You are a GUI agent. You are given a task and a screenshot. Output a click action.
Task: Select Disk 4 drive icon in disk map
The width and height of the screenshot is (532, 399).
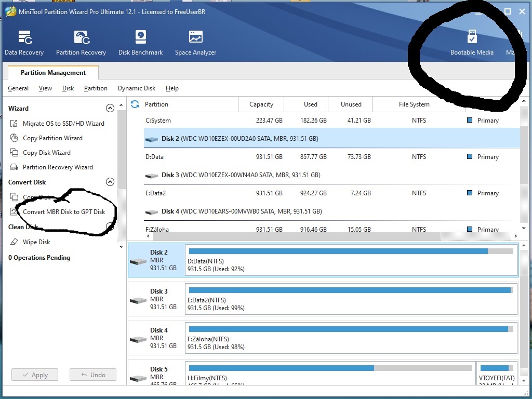138,340
